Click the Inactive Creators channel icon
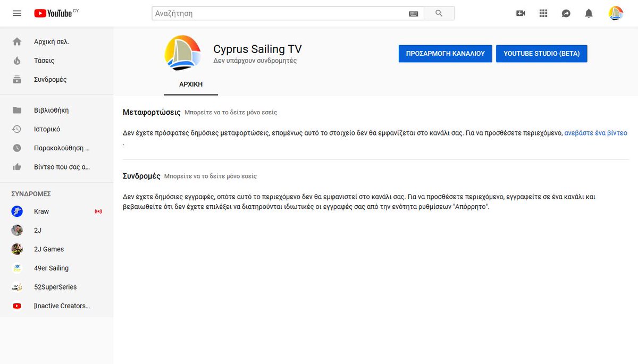This screenshot has width=638, height=364. coord(17,306)
